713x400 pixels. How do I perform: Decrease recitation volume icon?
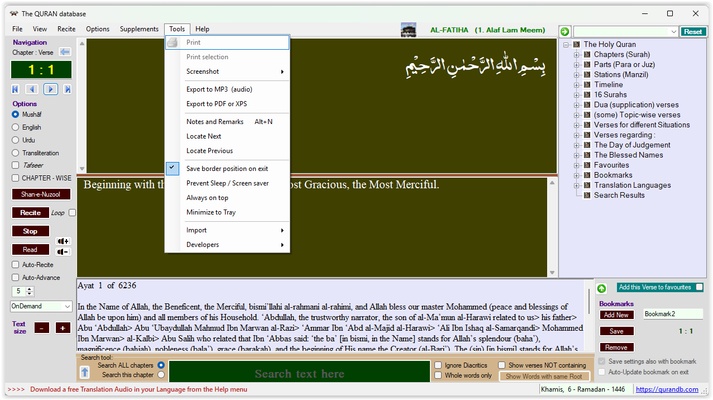point(63,252)
